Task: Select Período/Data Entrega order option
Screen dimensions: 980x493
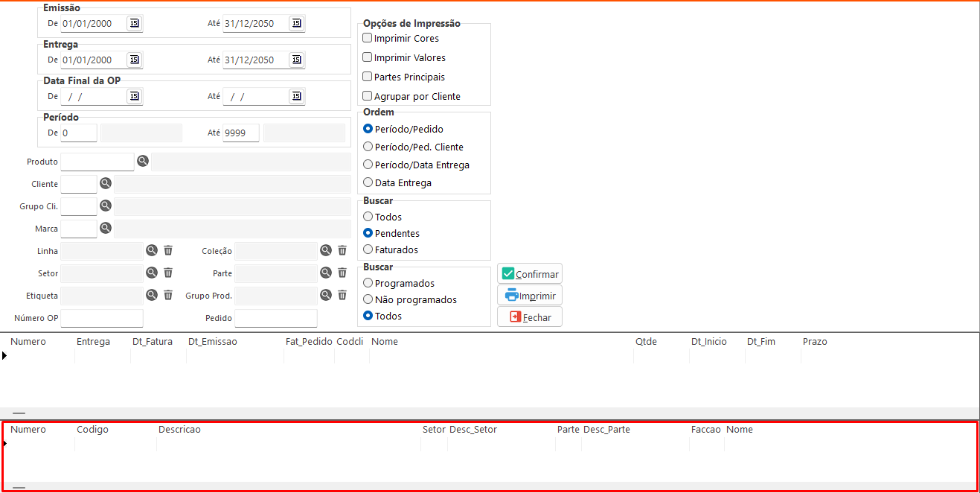Action: (368, 165)
